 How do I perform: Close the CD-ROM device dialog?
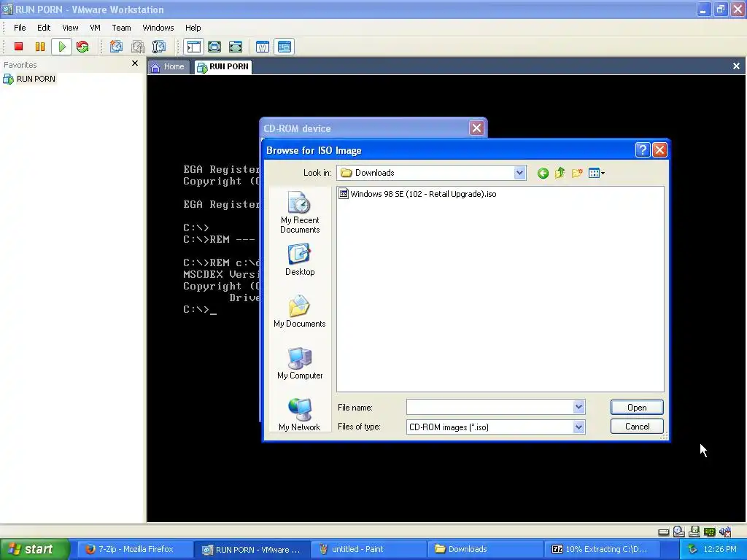(476, 128)
